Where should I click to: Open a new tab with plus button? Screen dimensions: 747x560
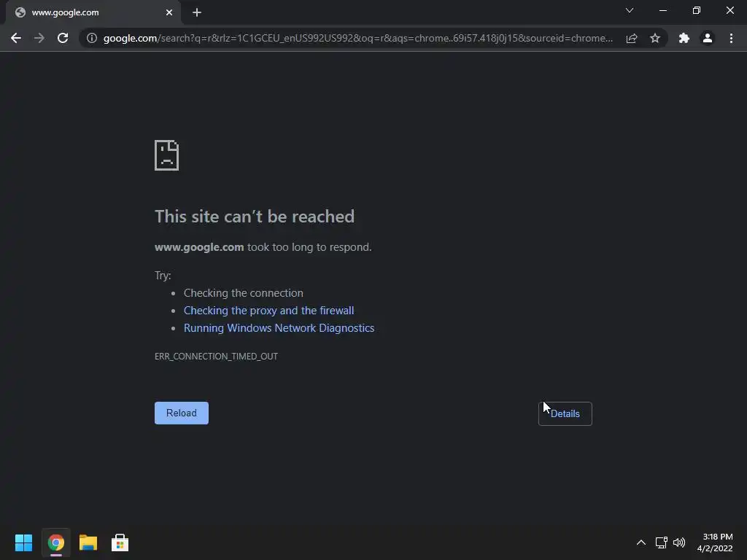pos(197,12)
